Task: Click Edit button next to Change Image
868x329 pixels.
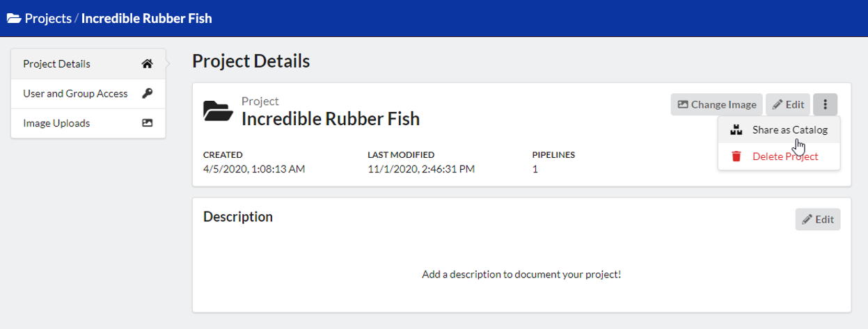Action: pyautogui.click(x=789, y=104)
